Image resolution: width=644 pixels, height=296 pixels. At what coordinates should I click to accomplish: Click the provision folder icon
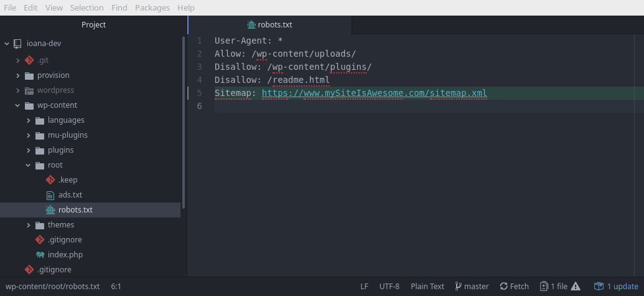pos(29,75)
